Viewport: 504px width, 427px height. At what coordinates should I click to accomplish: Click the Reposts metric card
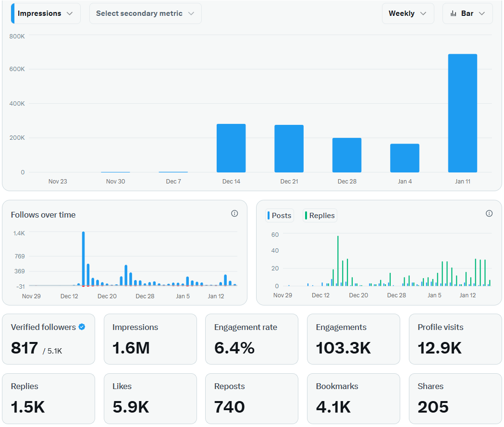pos(251,398)
